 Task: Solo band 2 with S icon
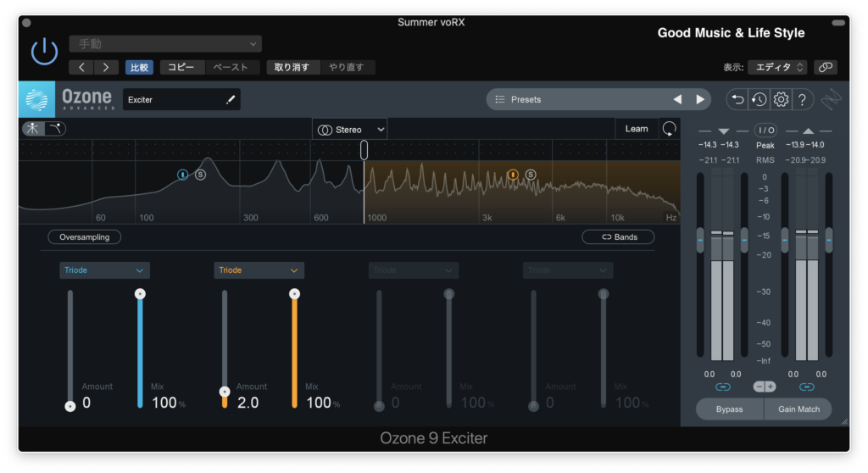(531, 175)
